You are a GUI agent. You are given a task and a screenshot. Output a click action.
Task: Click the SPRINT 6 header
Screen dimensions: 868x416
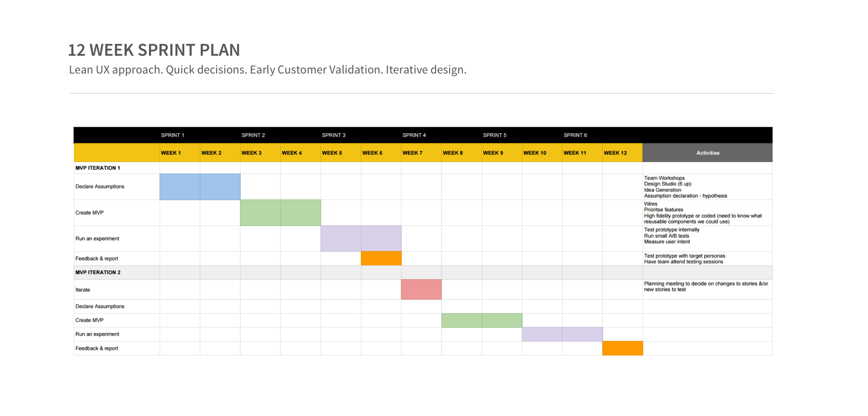(575, 135)
